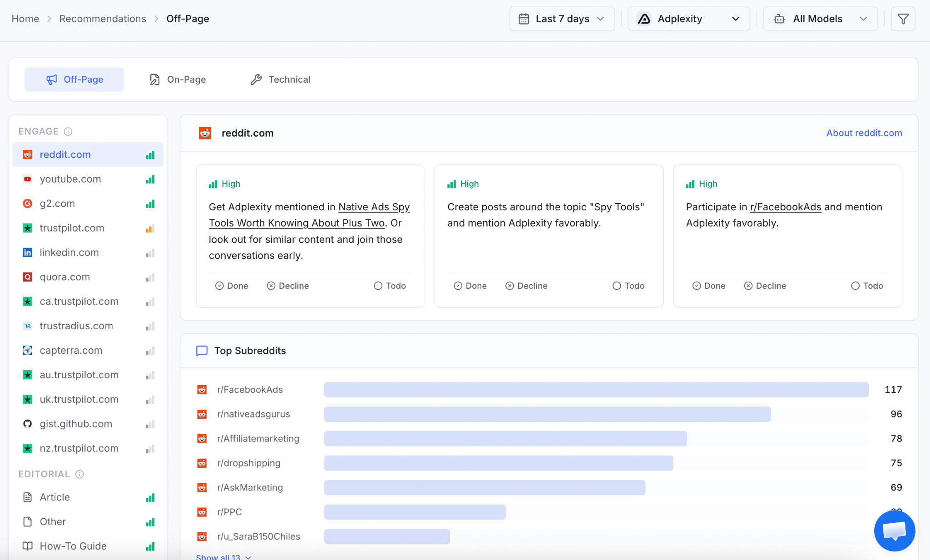Go to Home breadcrumb
Screen dimensions: 930x560
pos(25,19)
